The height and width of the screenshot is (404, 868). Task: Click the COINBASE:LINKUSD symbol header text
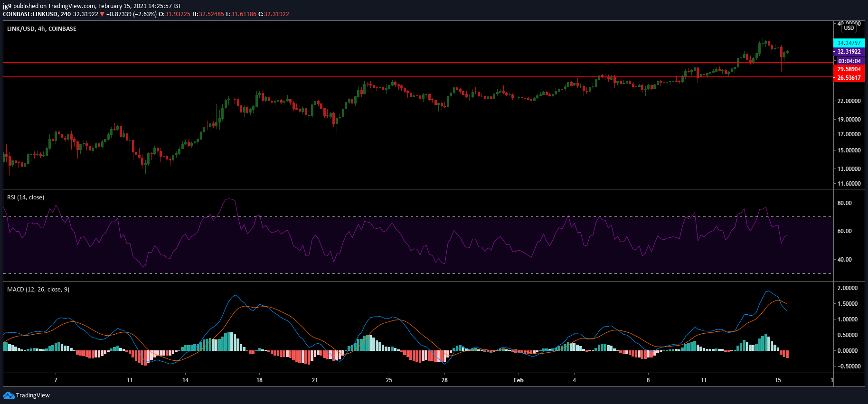30,14
